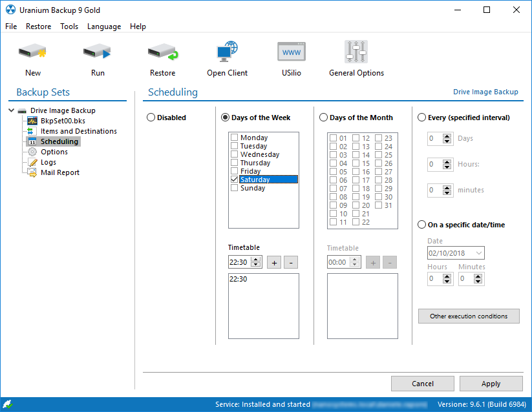Open the Open Client toolbar icon
Viewport: 532px width, 412px height.
coord(227,52)
